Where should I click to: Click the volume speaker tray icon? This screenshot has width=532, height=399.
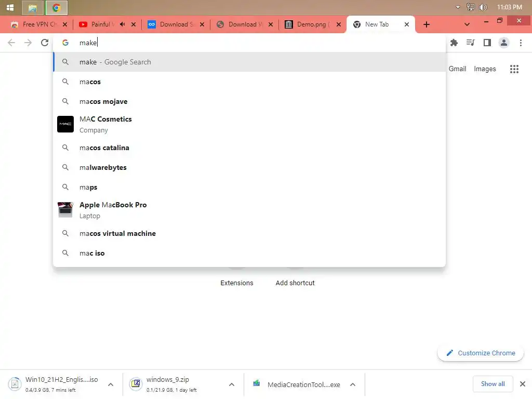483,7
